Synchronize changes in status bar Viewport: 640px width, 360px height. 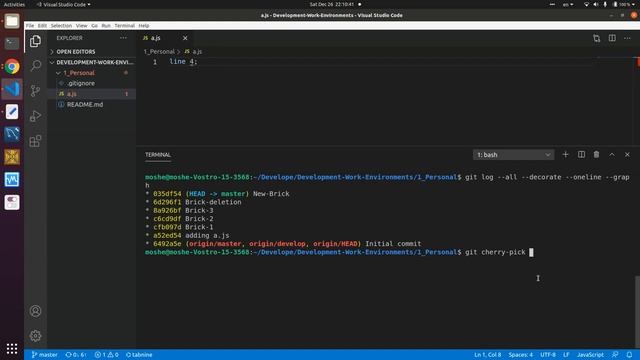coord(76,355)
